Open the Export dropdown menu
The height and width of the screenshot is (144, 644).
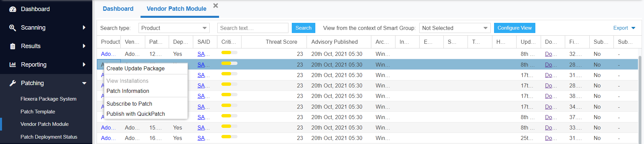[x=624, y=28]
